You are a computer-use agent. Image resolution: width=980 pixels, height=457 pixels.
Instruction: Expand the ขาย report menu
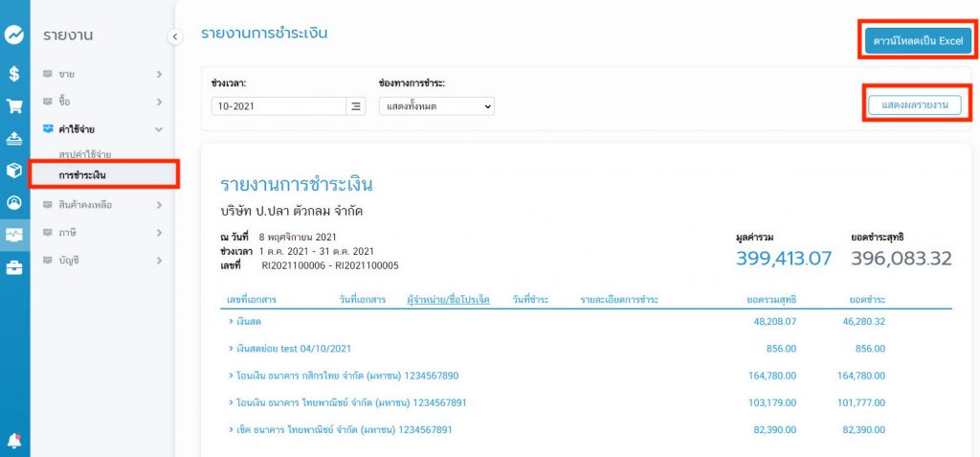103,74
